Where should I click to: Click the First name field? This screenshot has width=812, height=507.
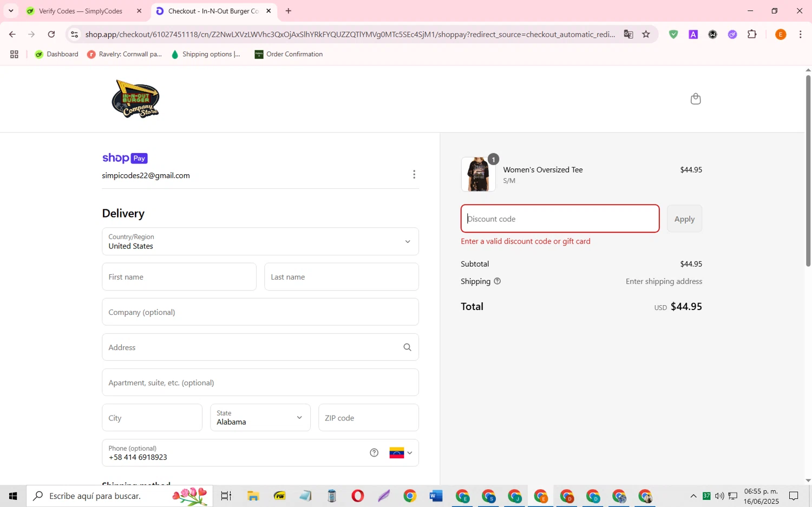coord(179,277)
